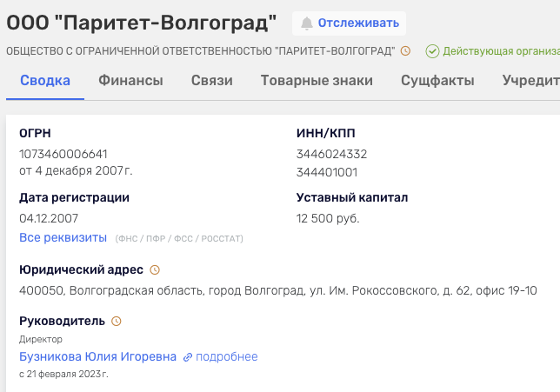560x392 pixels.
Task: Click the ИНН value 3446024332
Action: pyautogui.click(x=331, y=155)
